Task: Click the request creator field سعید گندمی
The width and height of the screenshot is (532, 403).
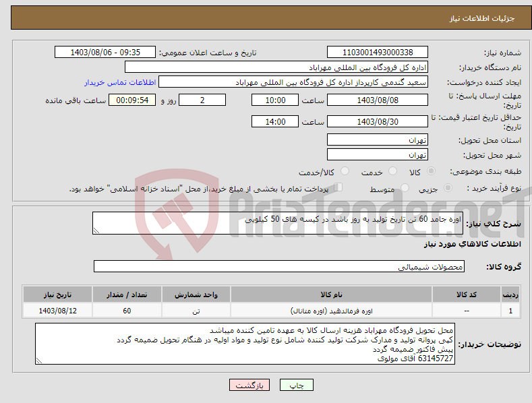Action: coord(293,82)
